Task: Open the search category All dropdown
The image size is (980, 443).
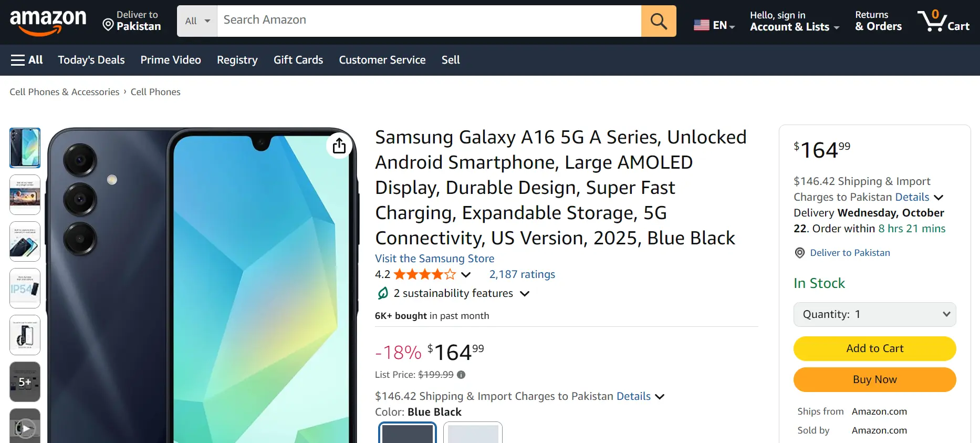Action: point(196,20)
